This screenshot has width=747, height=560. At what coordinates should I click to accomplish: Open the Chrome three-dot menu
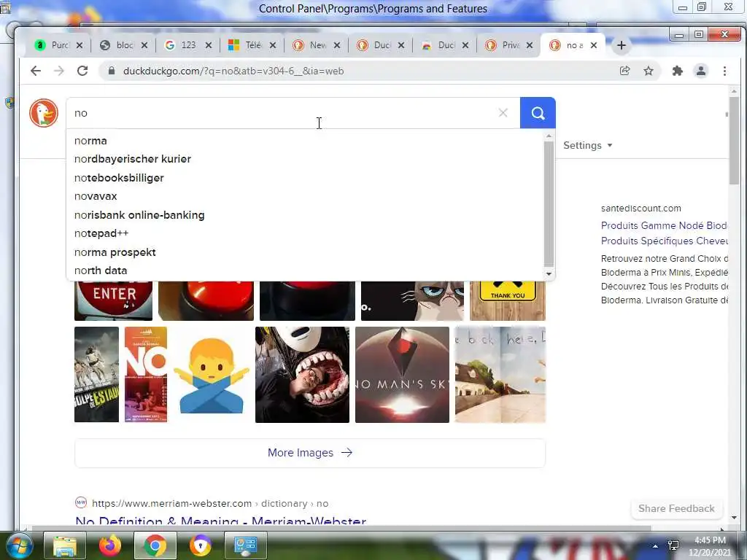click(724, 71)
